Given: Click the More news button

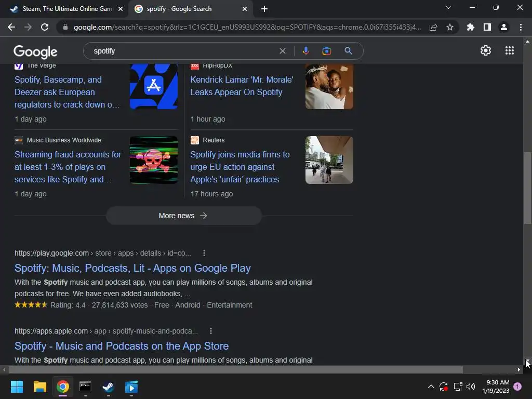Looking at the screenshot, I should 183,216.
